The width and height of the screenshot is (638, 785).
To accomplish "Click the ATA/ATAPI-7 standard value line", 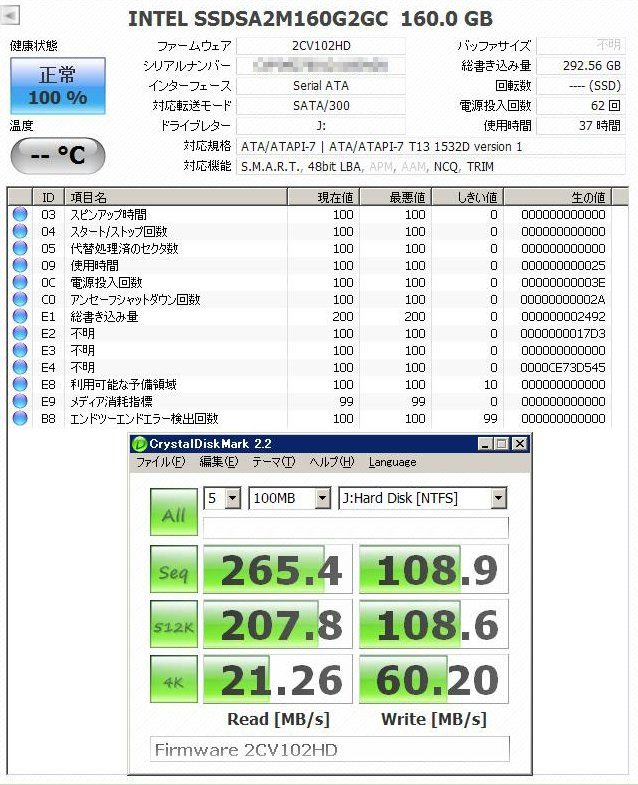I will [x=431, y=146].
